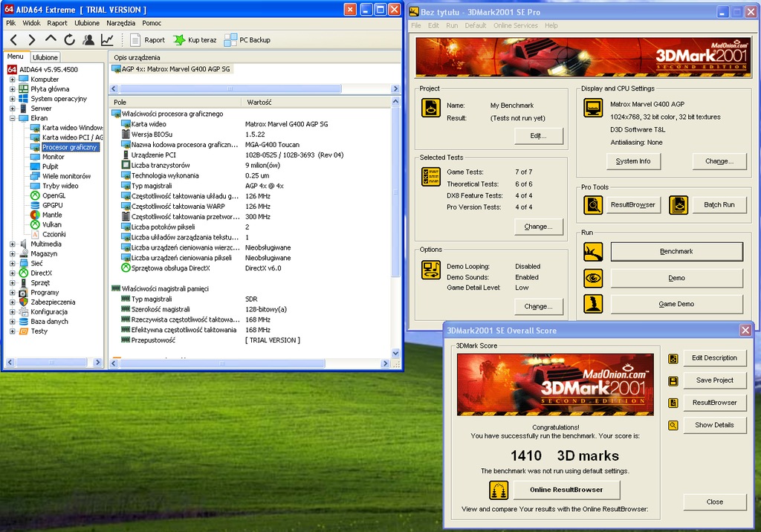Click the ResultBrowser magnifier icon in Pro Tools
The width and height of the screenshot is (761, 532).
(x=592, y=205)
